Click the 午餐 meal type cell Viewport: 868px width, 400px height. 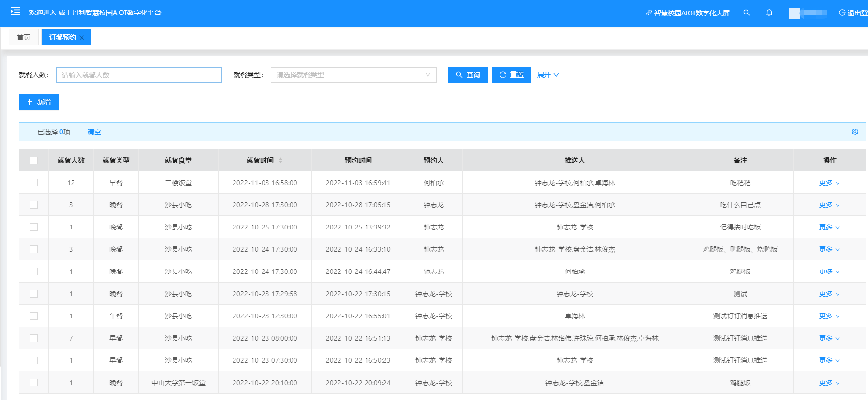[116, 316]
